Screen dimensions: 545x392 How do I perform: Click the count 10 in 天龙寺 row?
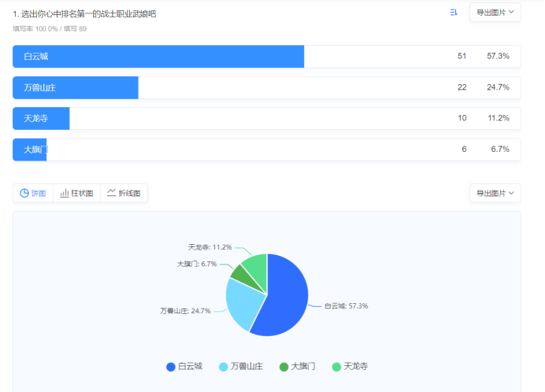click(x=462, y=118)
